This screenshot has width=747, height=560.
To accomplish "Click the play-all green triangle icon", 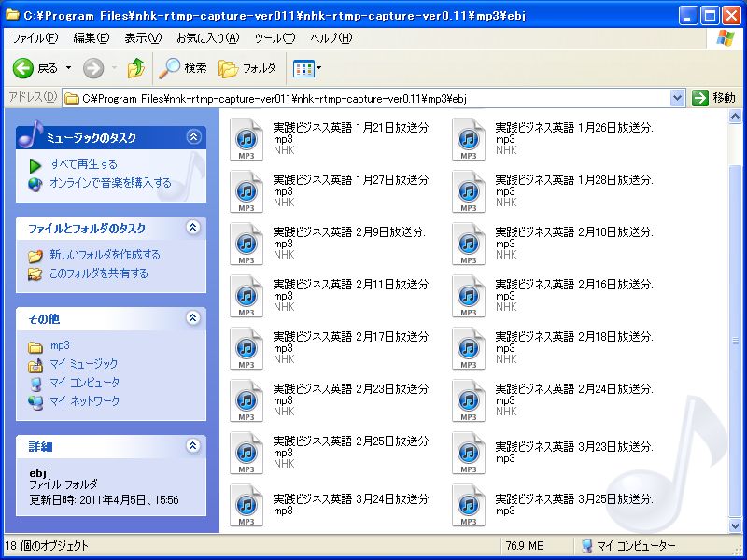I will [35, 166].
